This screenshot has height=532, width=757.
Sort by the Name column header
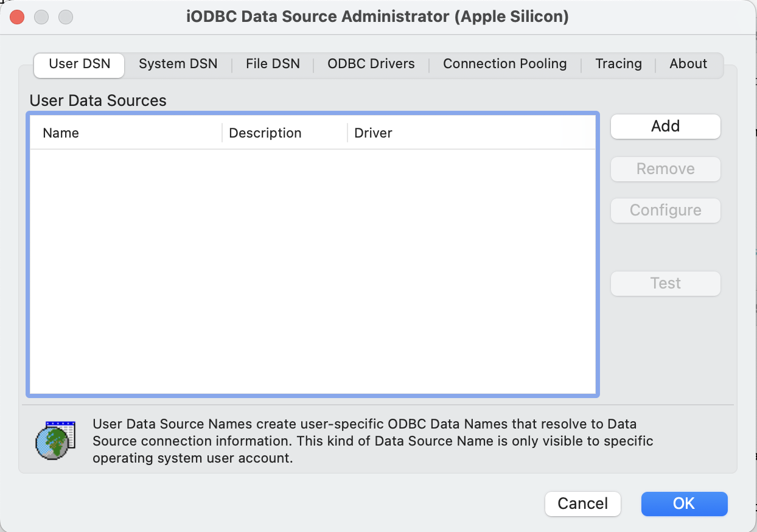[61, 133]
